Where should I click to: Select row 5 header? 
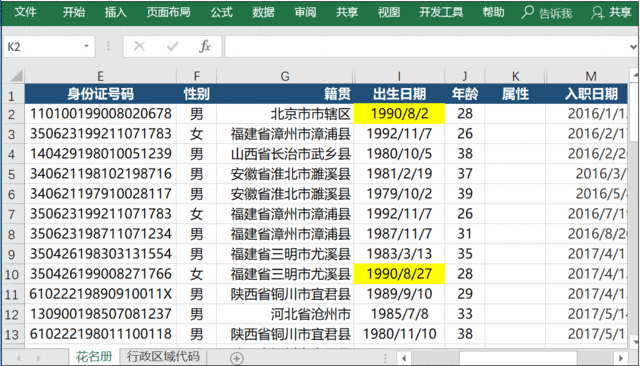pos(12,174)
